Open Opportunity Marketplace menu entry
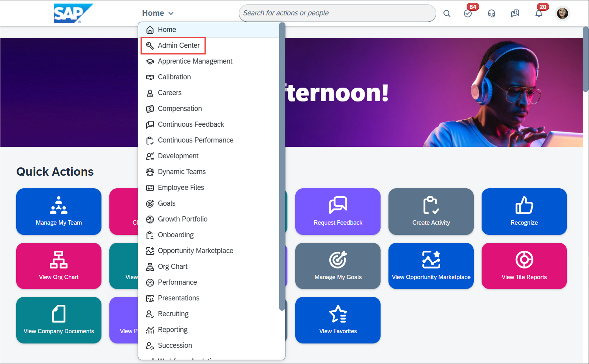 195,251
